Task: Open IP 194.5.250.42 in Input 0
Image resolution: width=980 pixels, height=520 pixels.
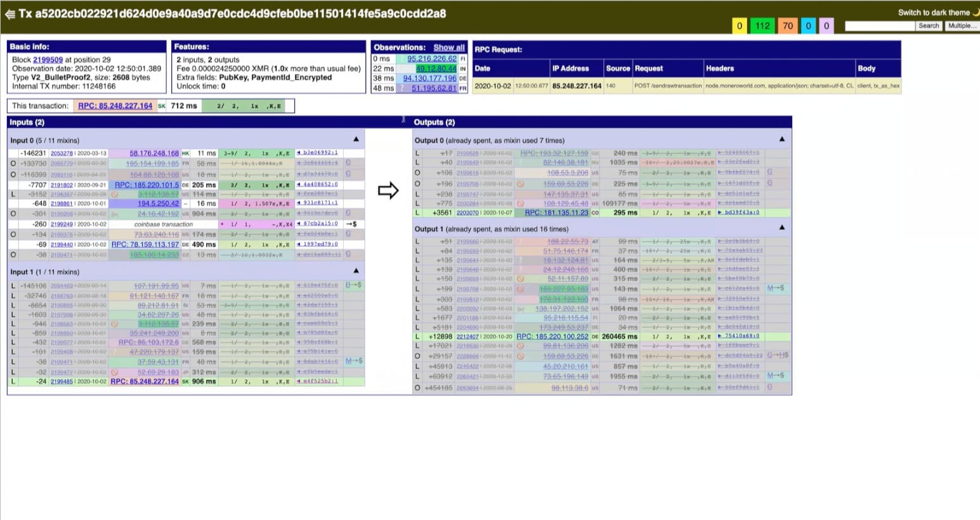Action: (158, 204)
